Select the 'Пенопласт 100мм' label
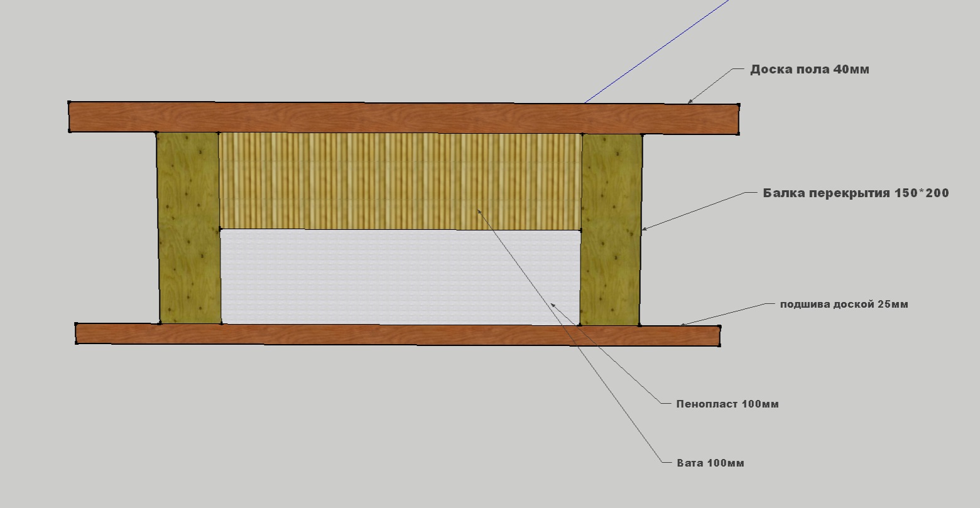The image size is (980, 508). pyautogui.click(x=727, y=404)
